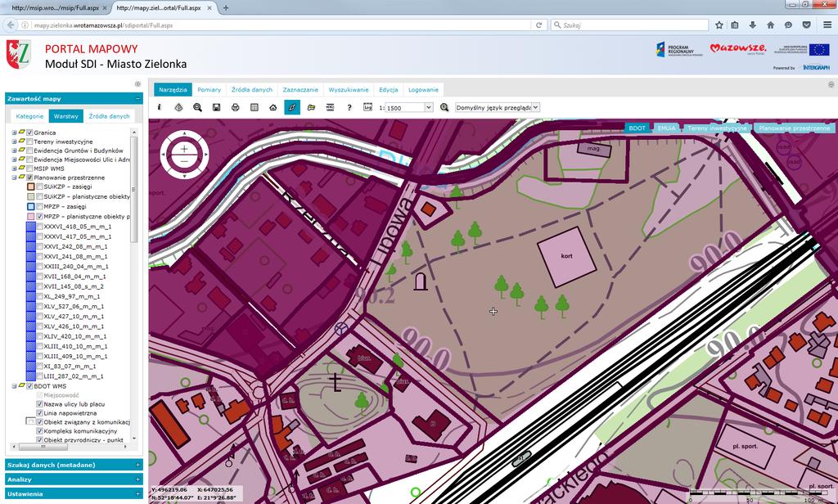Image resolution: width=838 pixels, height=504 pixels.
Task: Pan the map east with the right arrow
Action: click(x=205, y=155)
